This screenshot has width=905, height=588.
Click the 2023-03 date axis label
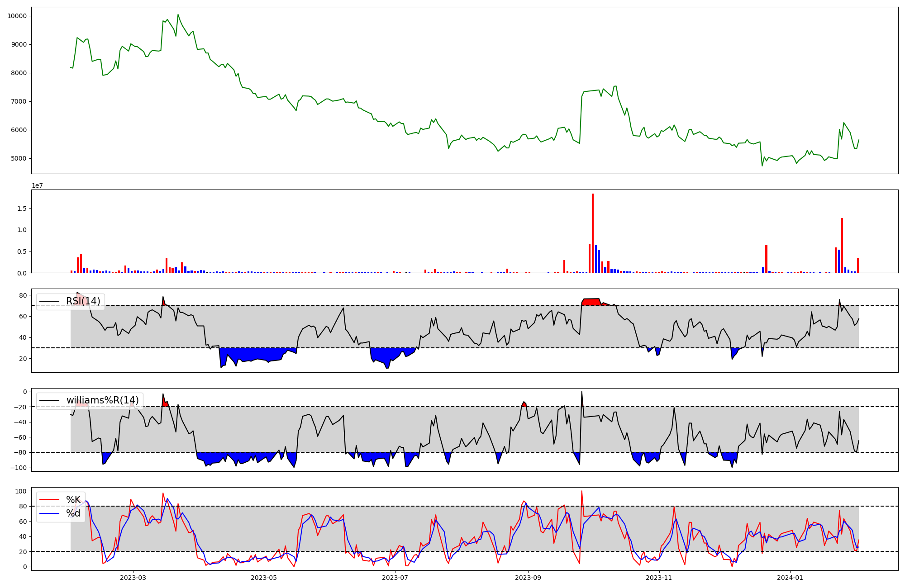coord(133,578)
